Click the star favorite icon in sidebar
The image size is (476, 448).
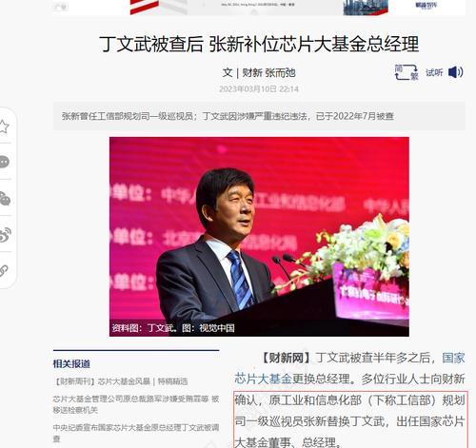tap(4, 127)
